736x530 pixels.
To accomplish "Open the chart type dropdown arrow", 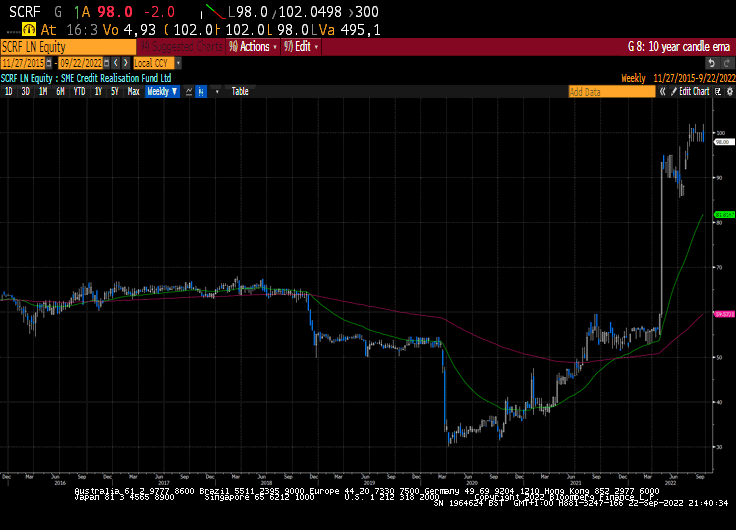I will click(x=217, y=92).
